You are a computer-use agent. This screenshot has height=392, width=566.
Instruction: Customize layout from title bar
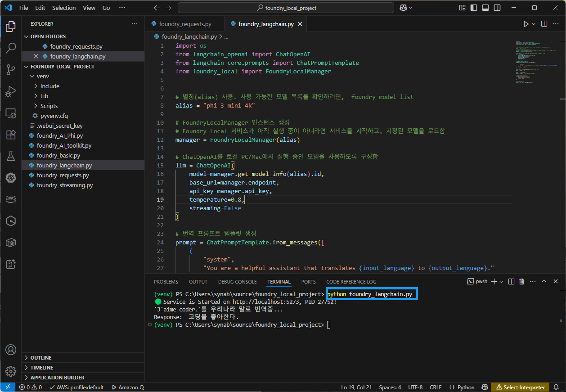(462, 8)
